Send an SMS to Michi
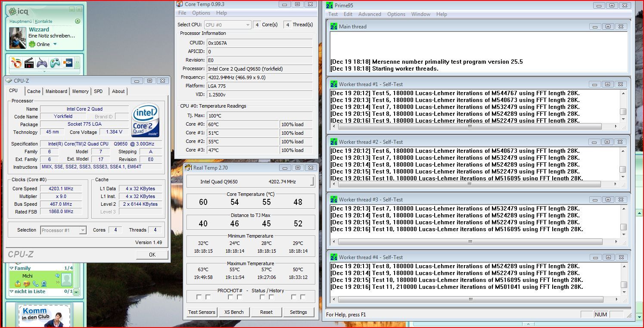 point(27,284)
